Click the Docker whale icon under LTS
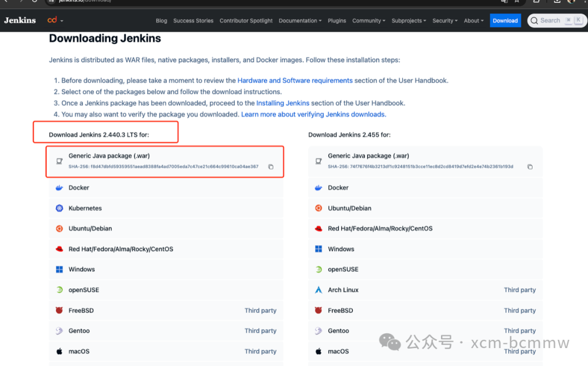The width and height of the screenshot is (588, 366). click(x=59, y=187)
